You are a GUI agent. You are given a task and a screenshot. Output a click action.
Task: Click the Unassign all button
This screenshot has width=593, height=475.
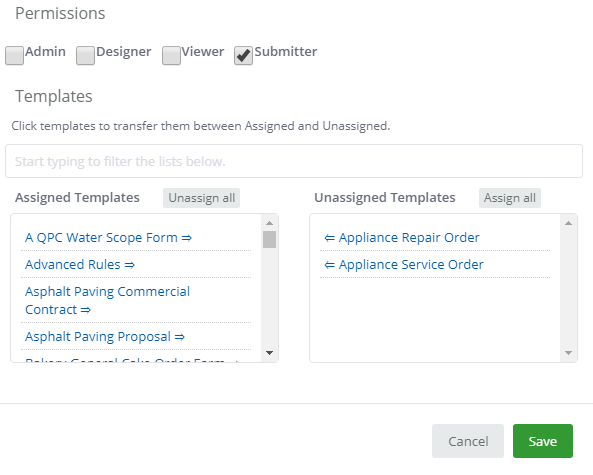[201, 198]
